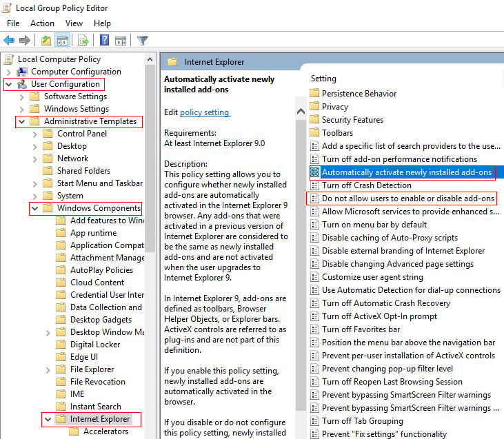Click policy icon beside Turn off Favorites bar

(314, 329)
